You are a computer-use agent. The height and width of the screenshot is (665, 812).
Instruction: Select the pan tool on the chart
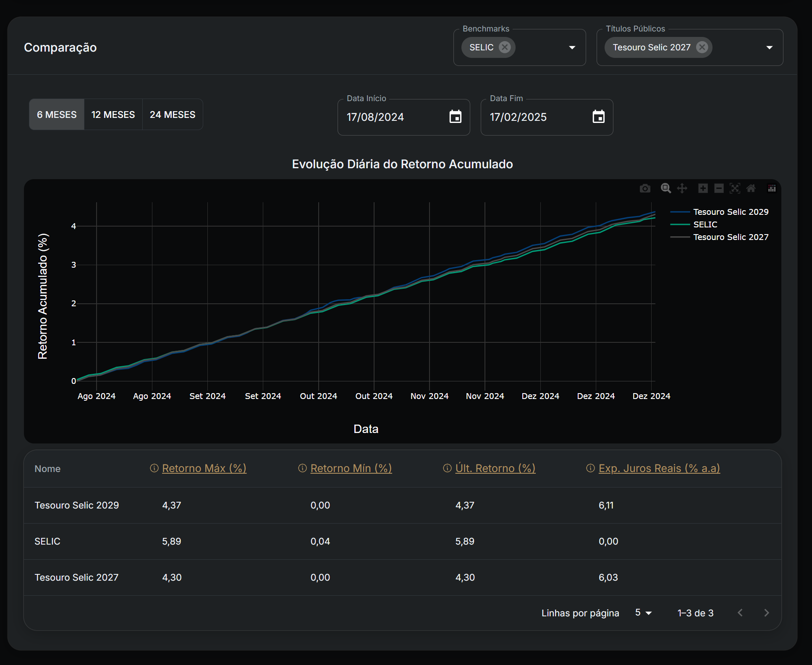click(682, 188)
